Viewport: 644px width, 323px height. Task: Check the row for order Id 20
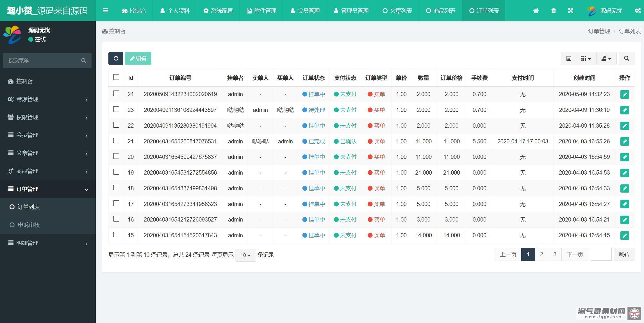[116, 156]
